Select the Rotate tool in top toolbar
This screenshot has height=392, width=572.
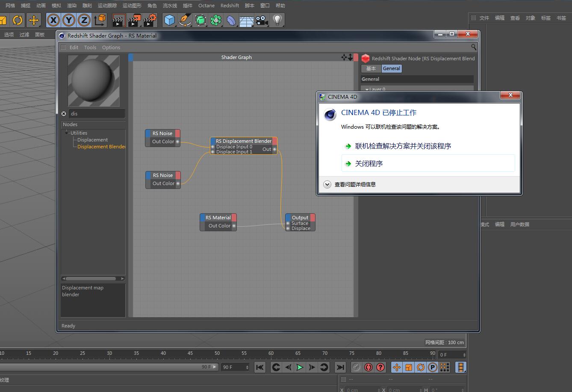(x=18, y=20)
